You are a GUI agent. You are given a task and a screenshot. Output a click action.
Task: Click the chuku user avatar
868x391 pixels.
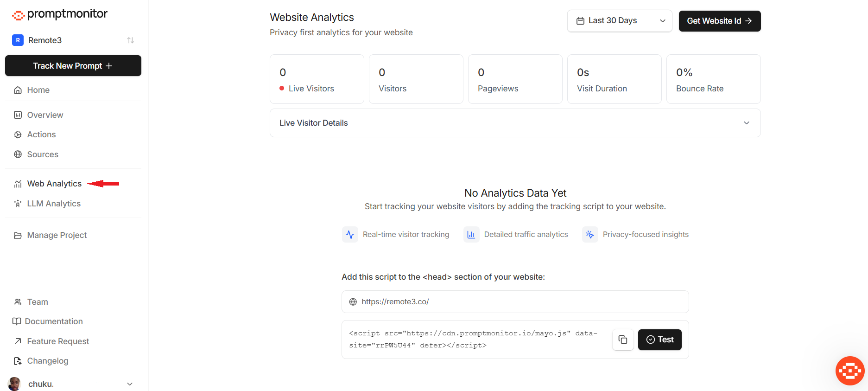coord(15,384)
